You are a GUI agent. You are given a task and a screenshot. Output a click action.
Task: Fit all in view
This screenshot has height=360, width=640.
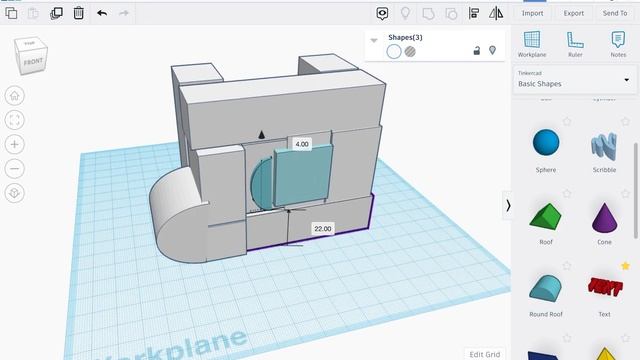[x=15, y=120]
